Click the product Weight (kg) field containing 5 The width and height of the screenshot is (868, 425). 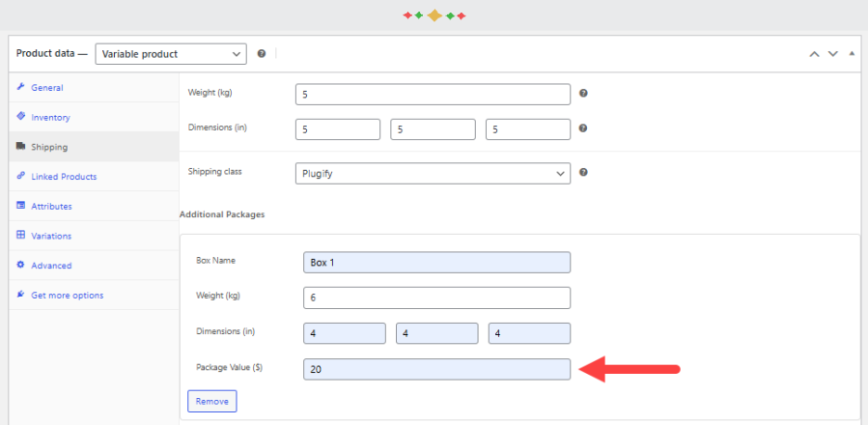coord(433,95)
